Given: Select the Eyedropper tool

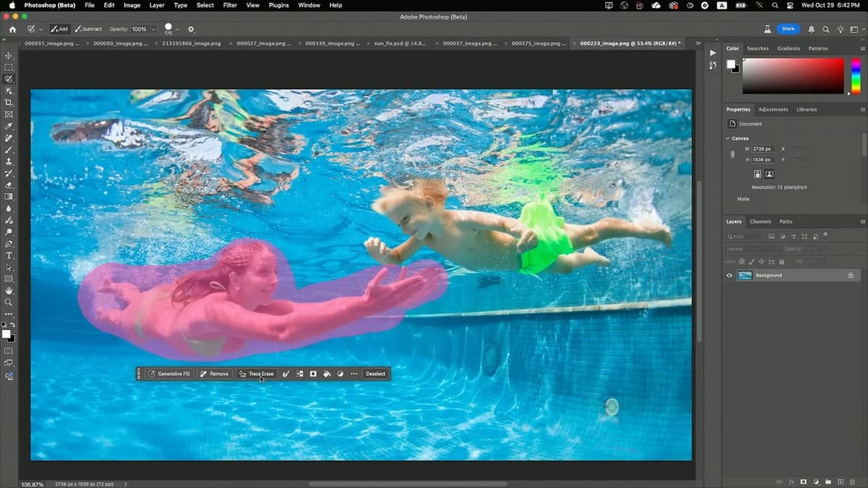Looking at the screenshot, I should [9, 127].
